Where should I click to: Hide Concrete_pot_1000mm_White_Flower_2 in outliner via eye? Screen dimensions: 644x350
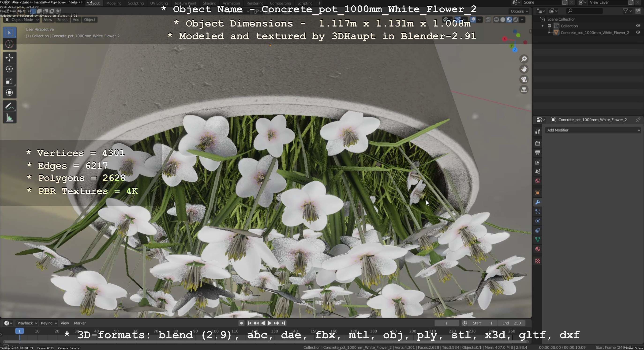(638, 32)
